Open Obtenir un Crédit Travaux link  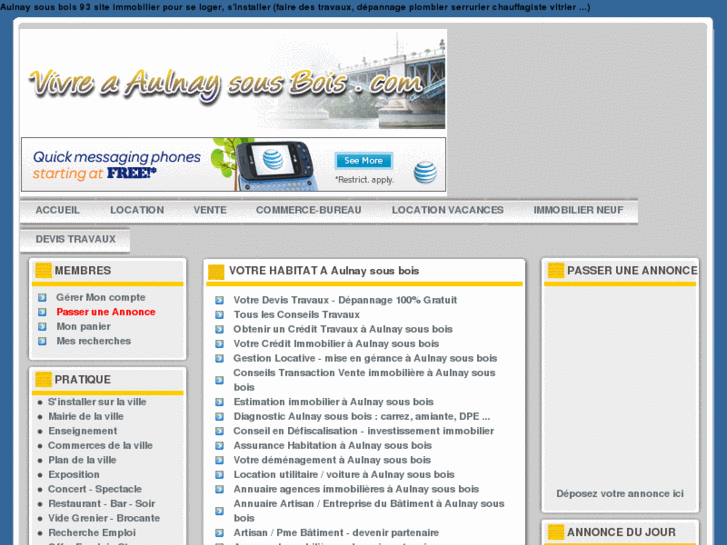click(x=343, y=329)
